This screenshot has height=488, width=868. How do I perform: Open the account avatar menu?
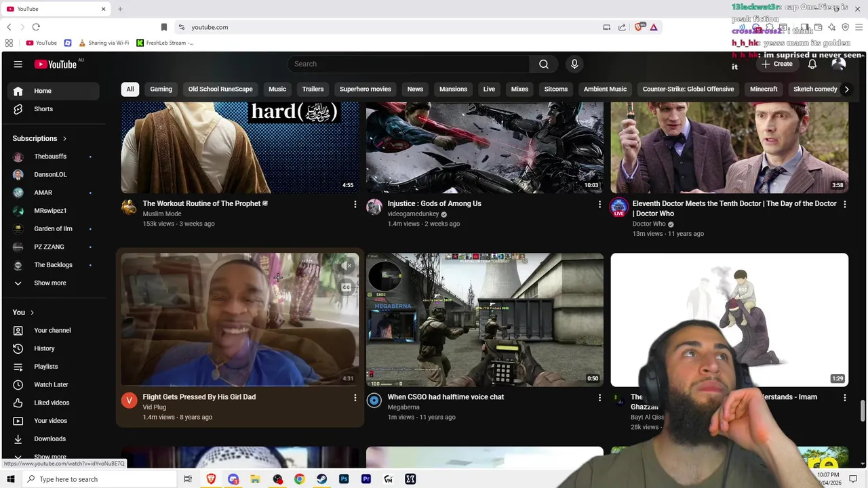(839, 64)
